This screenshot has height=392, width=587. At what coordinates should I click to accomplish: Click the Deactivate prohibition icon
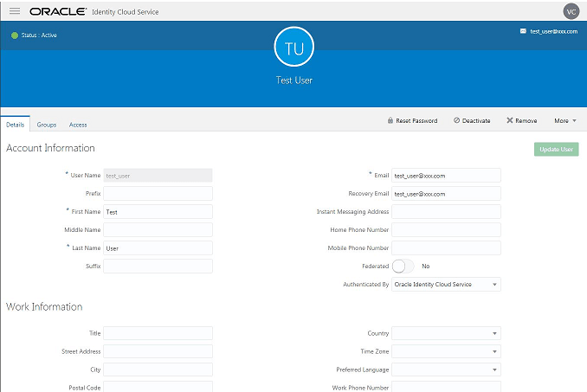[x=457, y=120]
